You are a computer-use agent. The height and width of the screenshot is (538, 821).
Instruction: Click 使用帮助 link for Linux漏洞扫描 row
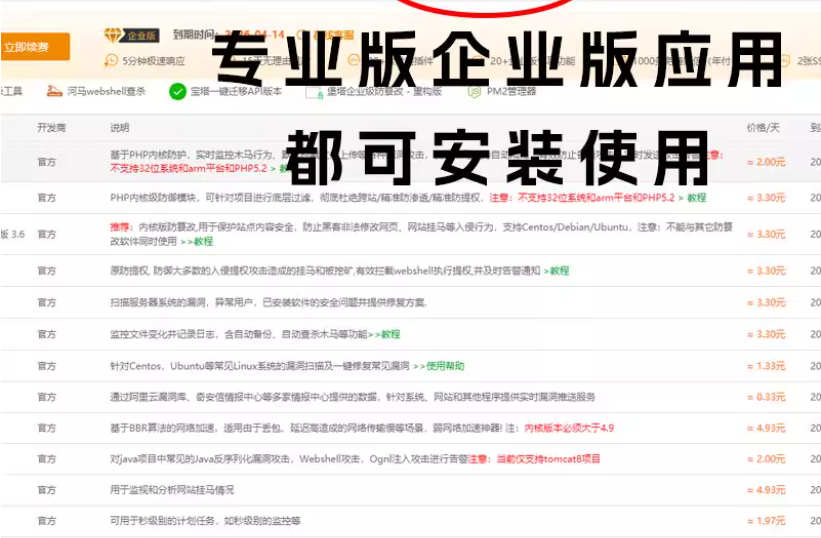pyautogui.click(x=445, y=366)
